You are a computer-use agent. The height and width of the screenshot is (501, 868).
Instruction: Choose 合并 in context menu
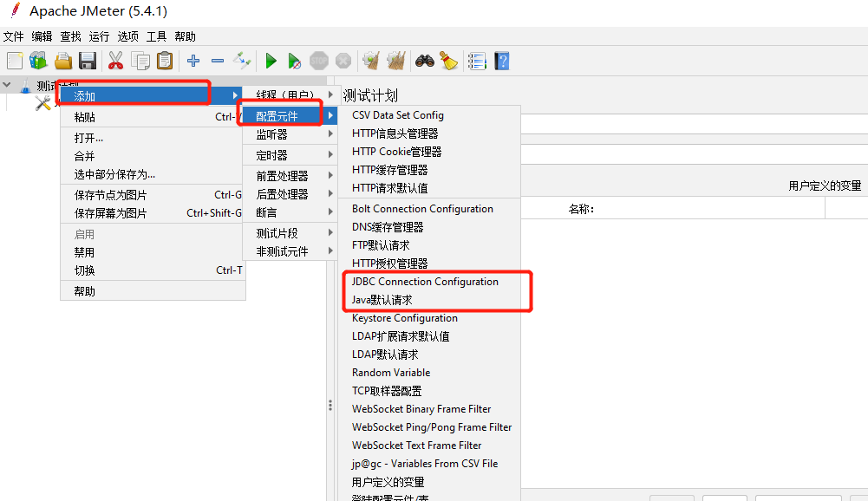152,156
